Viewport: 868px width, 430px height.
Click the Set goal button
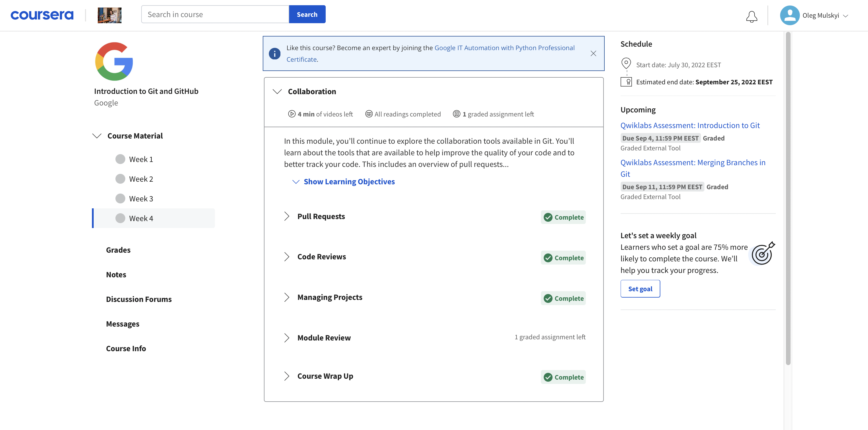coord(640,289)
